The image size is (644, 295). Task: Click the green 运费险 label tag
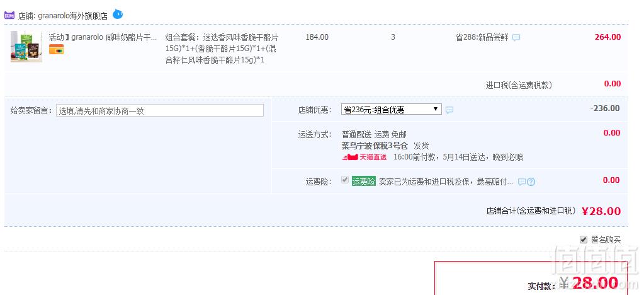tap(363, 182)
